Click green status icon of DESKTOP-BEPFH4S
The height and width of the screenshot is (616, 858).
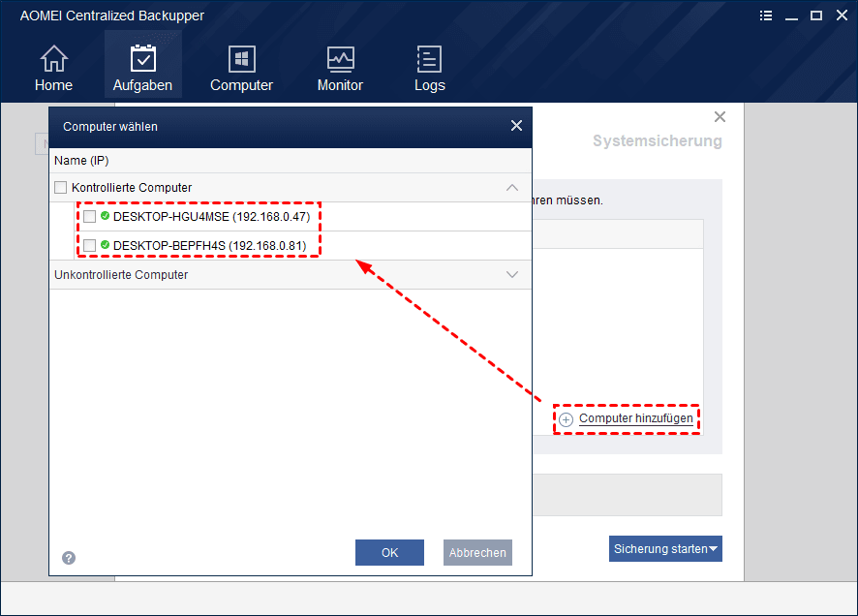coord(105,244)
